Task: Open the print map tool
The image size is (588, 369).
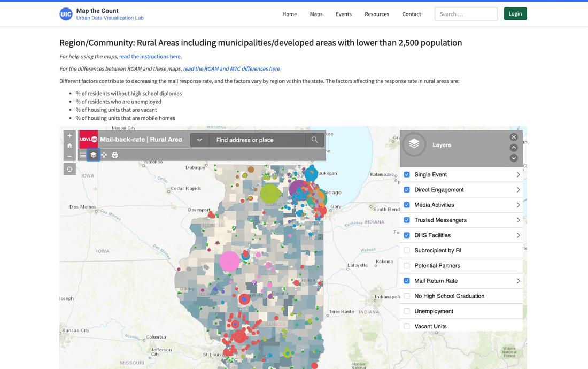Action: pos(114,155)
